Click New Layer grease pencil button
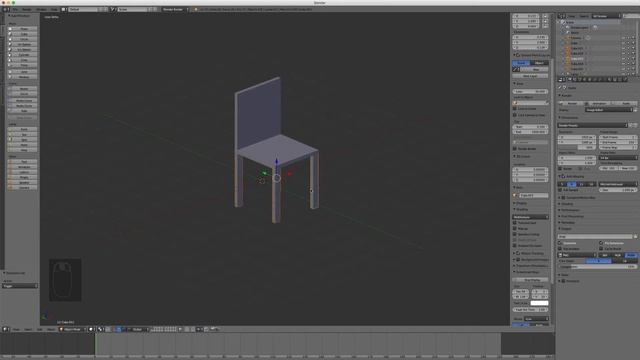Screen dimensions: 640x360 tap(530, 76)
